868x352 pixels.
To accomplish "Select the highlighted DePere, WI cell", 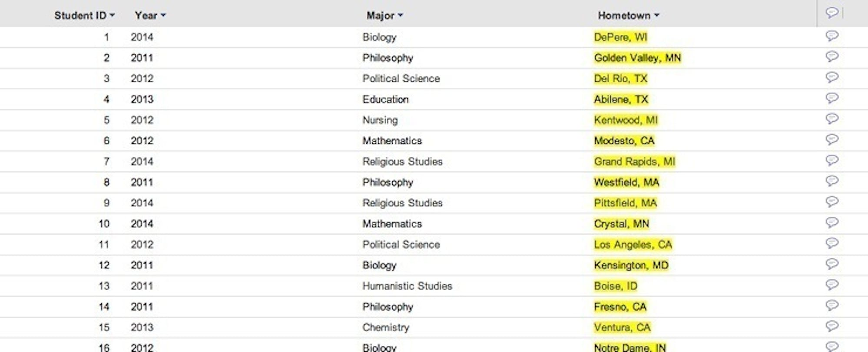I will [620, 37].
